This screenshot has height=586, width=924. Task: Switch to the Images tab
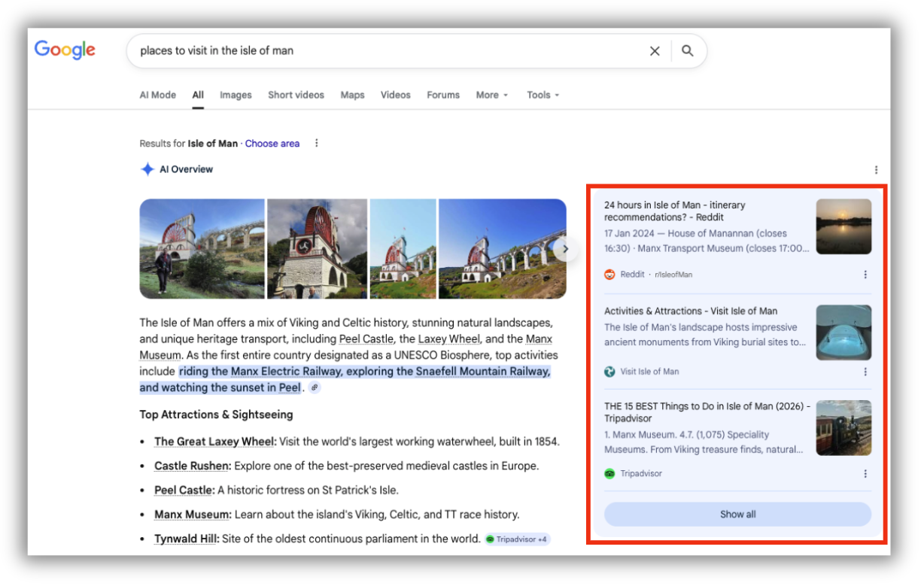(x=235, y=95)
